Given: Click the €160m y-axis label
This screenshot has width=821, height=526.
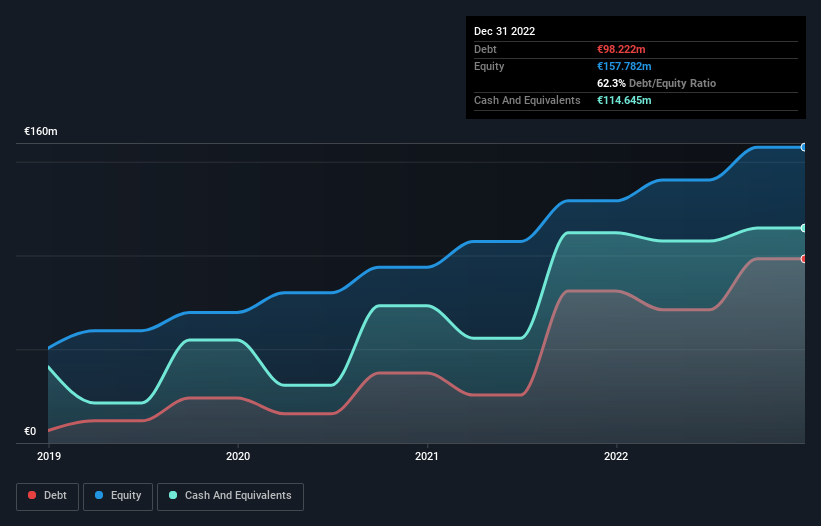Looking at the screenshot, I should point(40,131).
